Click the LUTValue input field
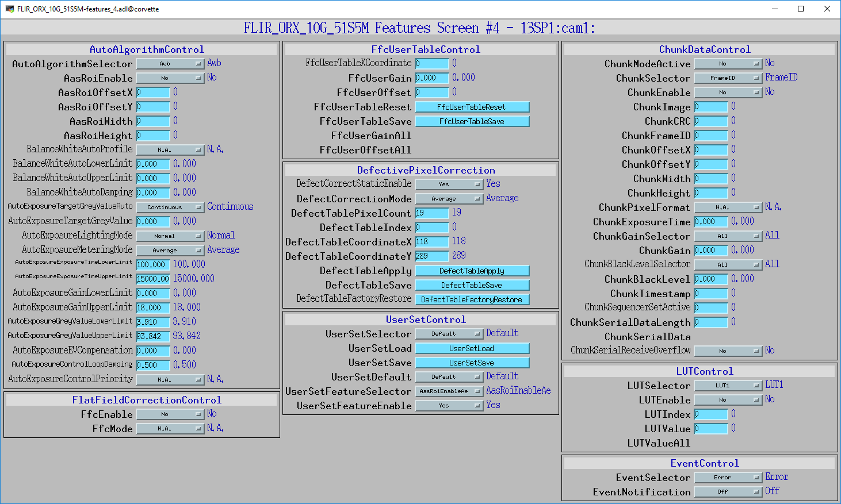 click(x=711, y=429)
